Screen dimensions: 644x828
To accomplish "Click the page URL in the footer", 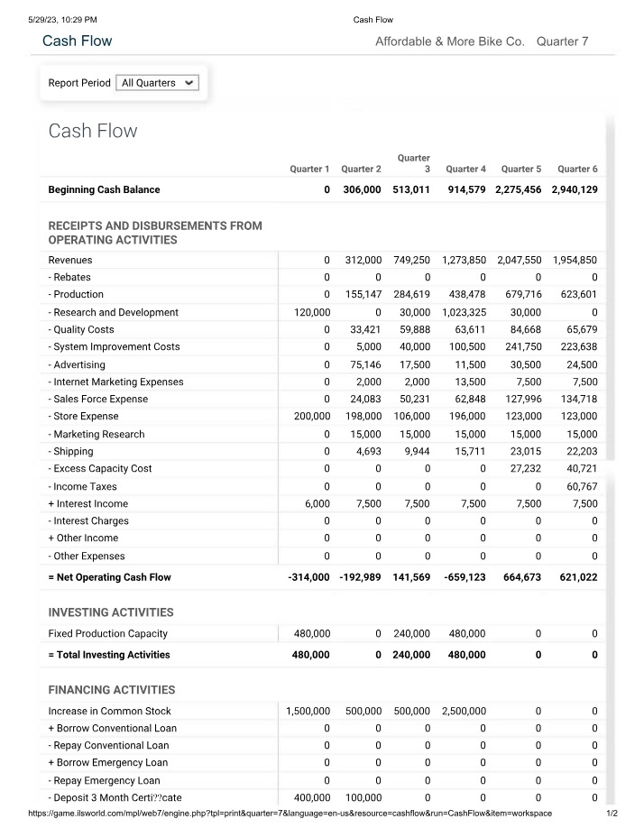I will click(290, 814).
